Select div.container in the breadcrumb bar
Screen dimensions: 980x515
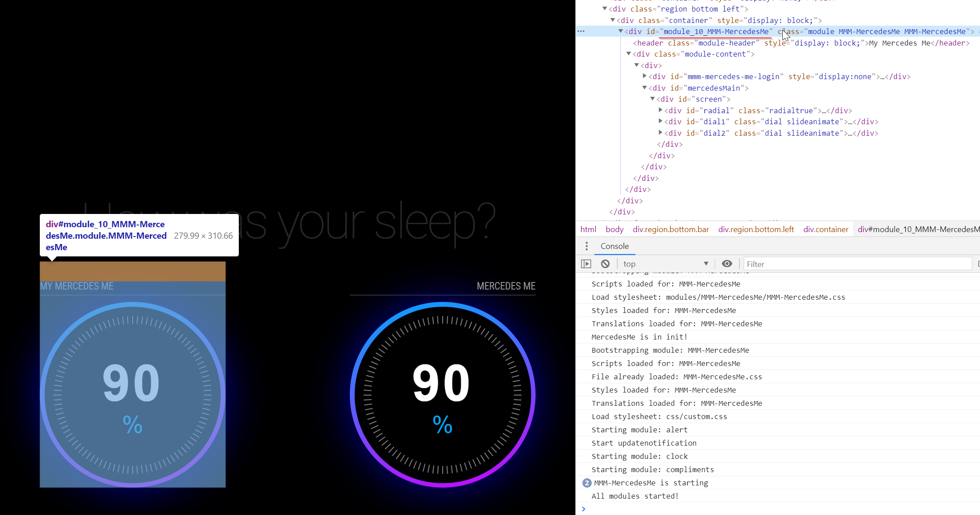click(x=826, y=229)
